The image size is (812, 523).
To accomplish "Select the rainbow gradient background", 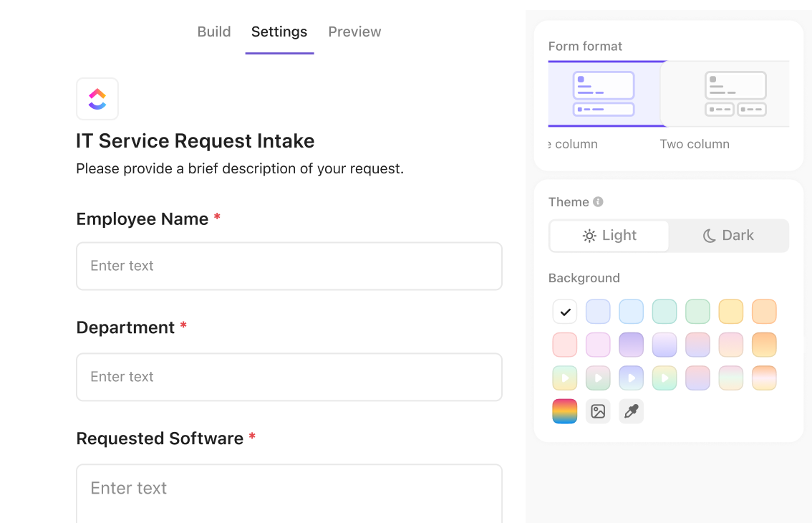I will (565, 411).
